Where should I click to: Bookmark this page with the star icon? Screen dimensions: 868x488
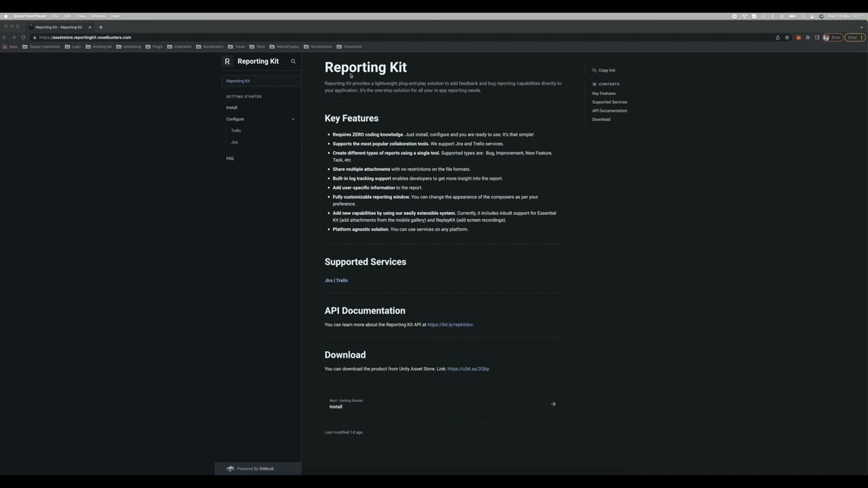coord(787,37)
